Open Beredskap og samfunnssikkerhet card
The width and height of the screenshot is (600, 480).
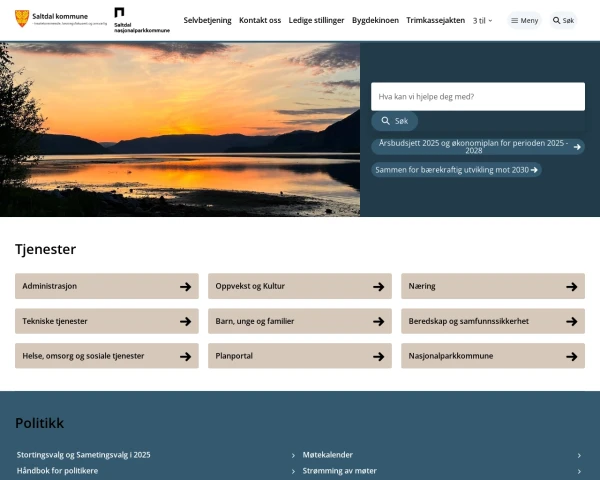(493, 321)
